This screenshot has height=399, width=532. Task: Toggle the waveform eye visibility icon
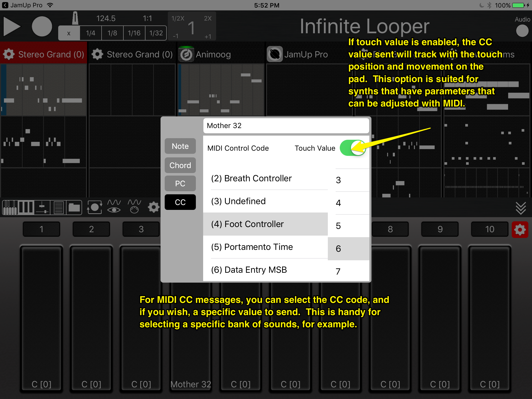[x=114, y=207]
